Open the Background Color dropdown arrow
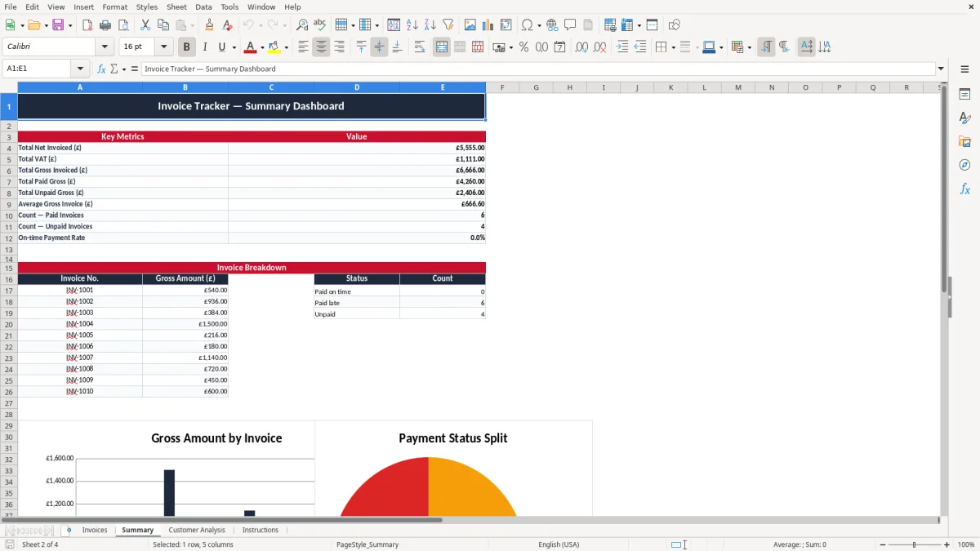 (x=286, y=47)
